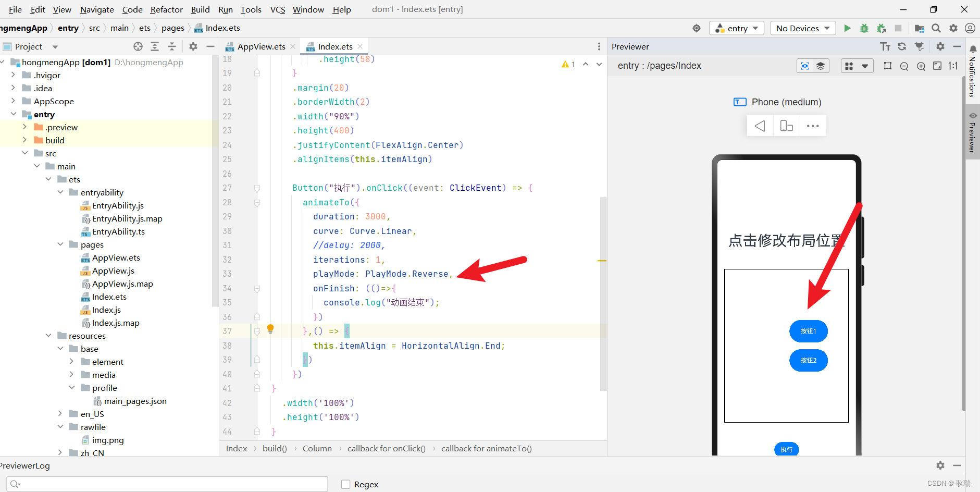This screenshot has height=492, width=980.
Task: Click the plug icon in Previewer header
Action: [920, 46]
